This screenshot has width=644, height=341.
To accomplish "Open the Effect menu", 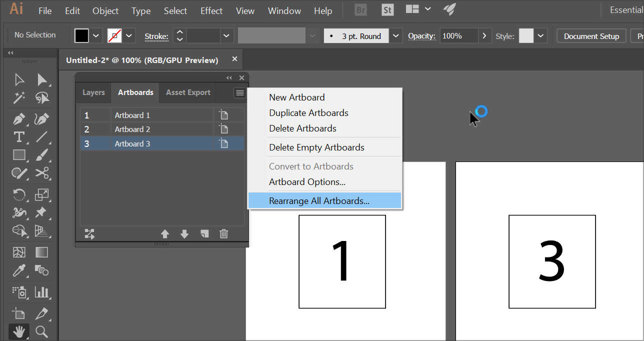I will [211, 10].
